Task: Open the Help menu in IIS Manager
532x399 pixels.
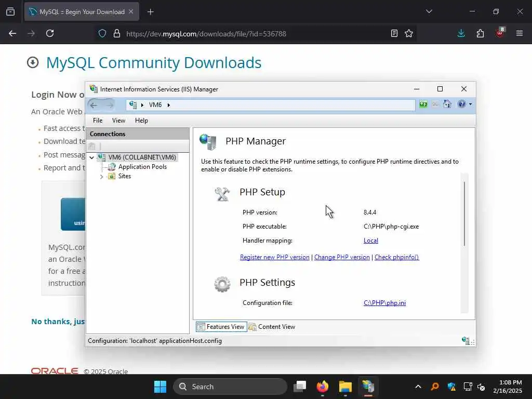Action: pos(141,121)
